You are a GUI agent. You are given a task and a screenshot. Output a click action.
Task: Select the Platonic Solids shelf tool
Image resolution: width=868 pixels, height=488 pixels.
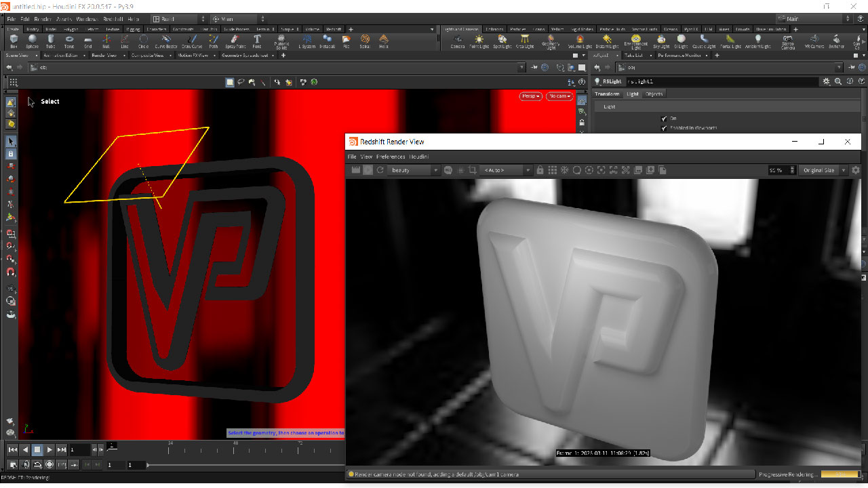tap(281, 42)
